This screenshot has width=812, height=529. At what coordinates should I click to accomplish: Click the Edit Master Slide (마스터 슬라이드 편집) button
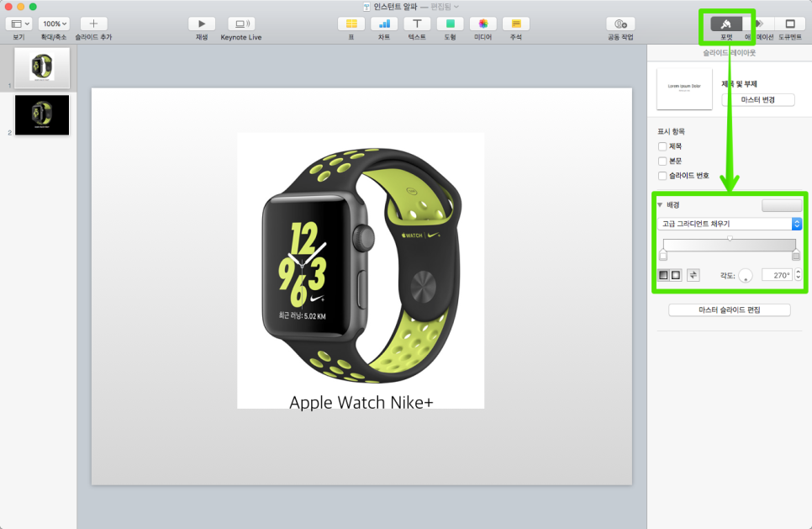[729, 309]
